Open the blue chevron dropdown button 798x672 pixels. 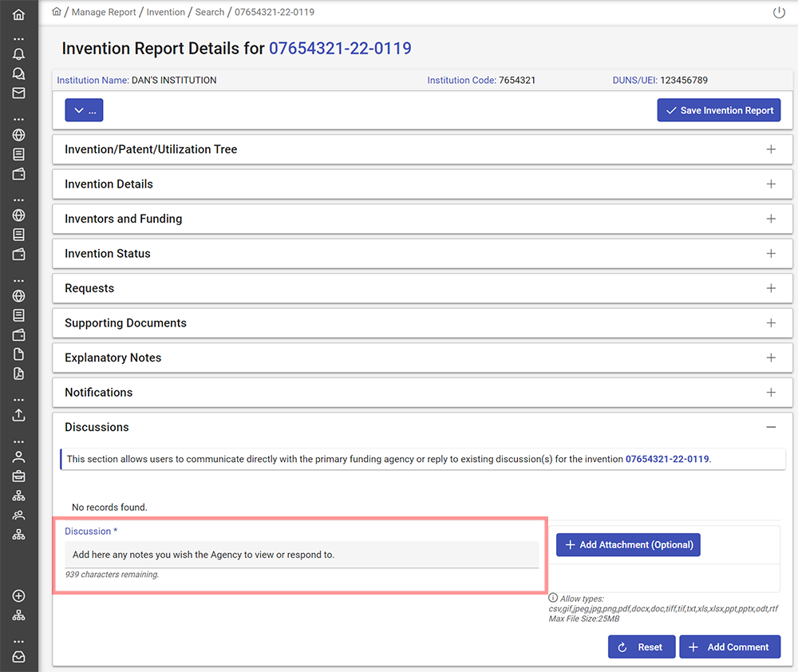coord(84,111)
